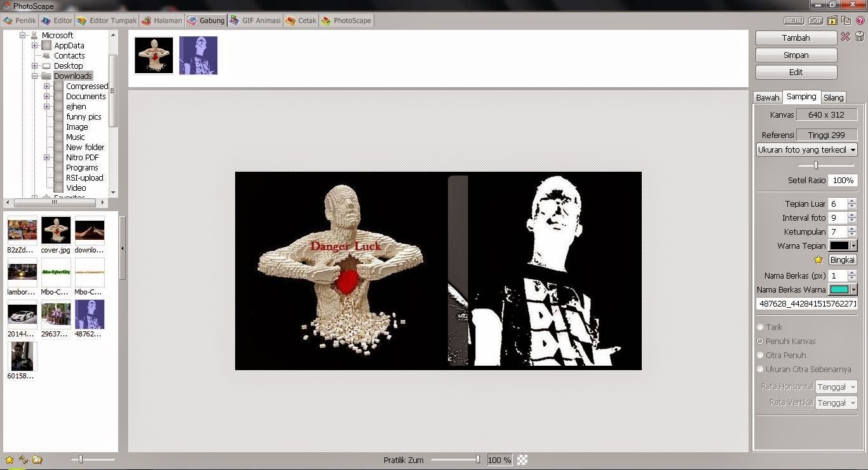The height and width of the screenshot is (470, 868).
Task: Switch to the GIF Animasi tab
Action: pos(255,20)
